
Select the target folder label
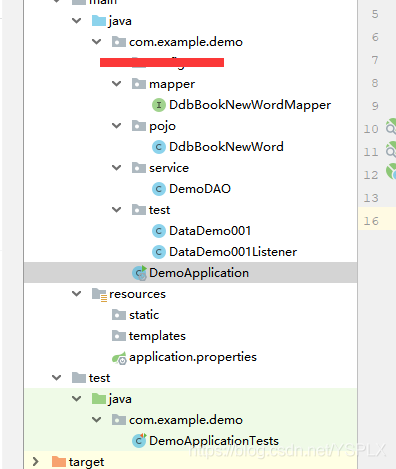pos(87,462)
